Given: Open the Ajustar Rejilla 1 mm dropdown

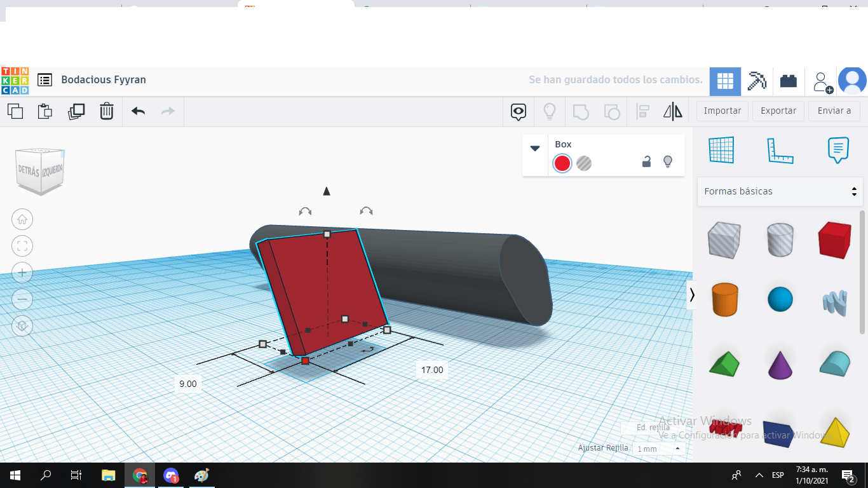Looking at the screenshot, I should click(x=658, y=449).
